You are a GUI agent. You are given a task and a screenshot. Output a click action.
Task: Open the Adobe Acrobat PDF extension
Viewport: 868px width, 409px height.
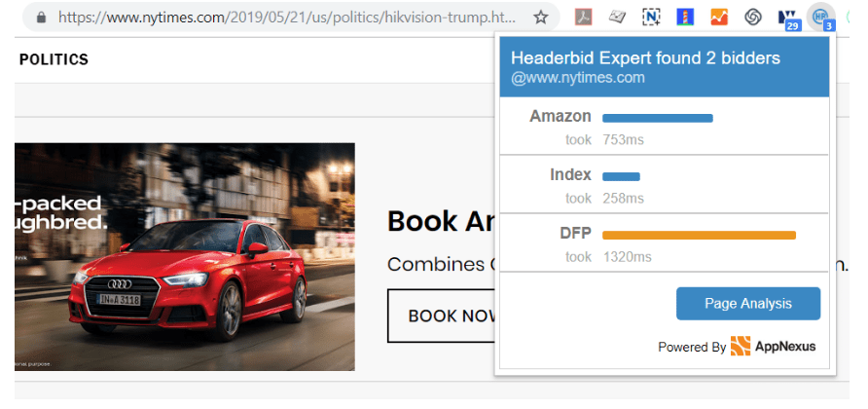click(x=583, y=17)
